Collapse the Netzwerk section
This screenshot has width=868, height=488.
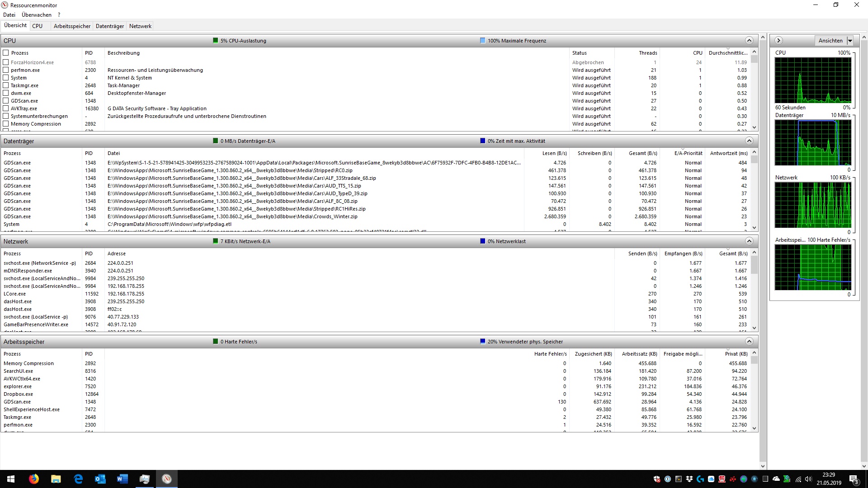coord(749,241)
